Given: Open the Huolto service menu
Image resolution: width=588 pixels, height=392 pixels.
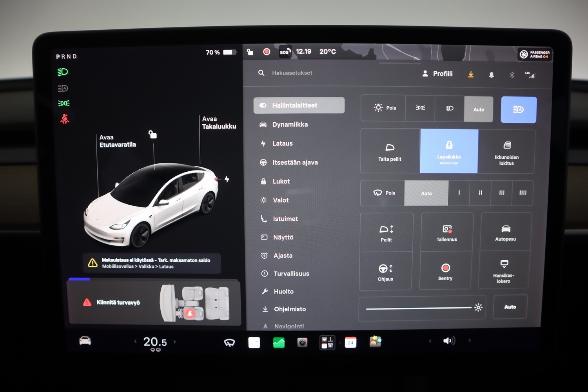Looking at the screenshot, I should point(278,291).
